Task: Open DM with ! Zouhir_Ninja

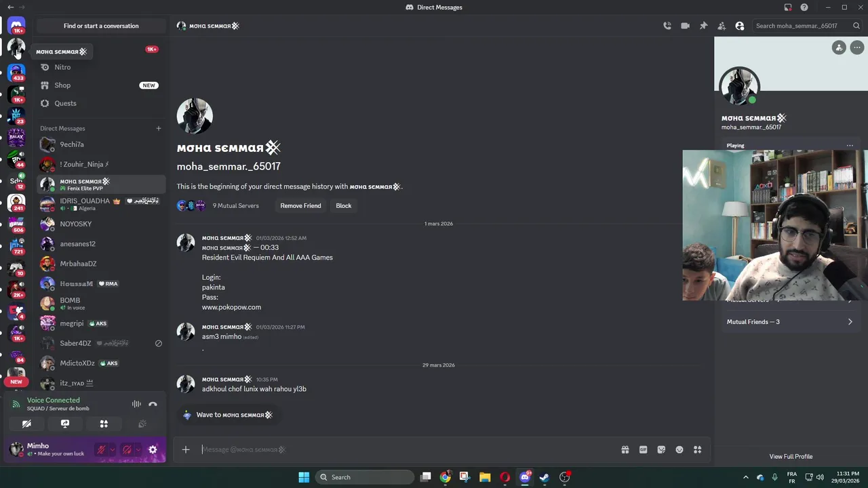Action: (x=101, y=164)
